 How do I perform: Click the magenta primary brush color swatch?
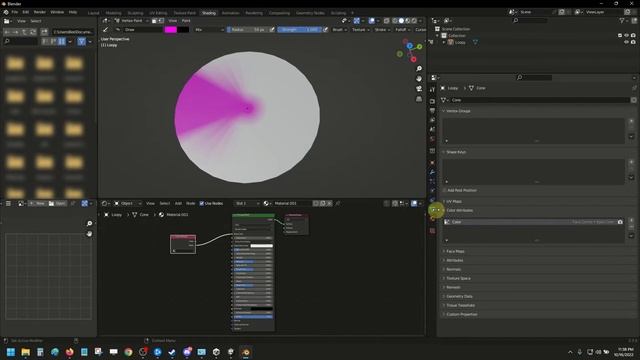click(x=171, y=29)
